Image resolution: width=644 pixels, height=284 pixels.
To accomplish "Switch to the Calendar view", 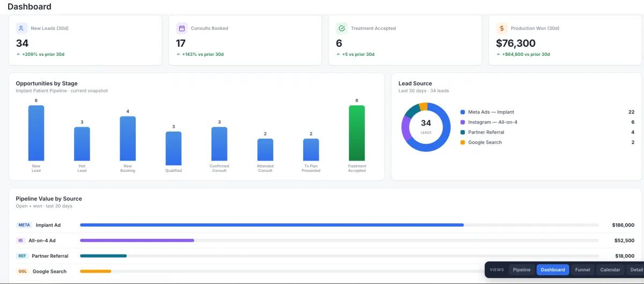I will tap(610, 270).
